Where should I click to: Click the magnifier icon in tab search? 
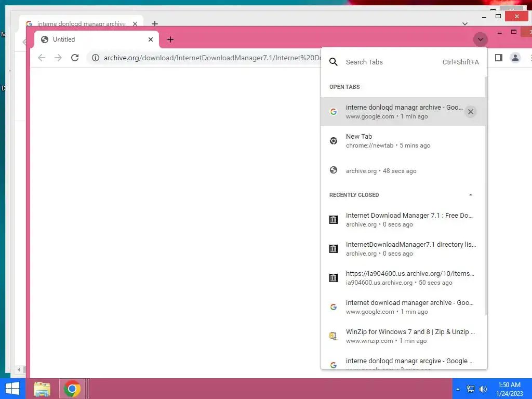334,62
